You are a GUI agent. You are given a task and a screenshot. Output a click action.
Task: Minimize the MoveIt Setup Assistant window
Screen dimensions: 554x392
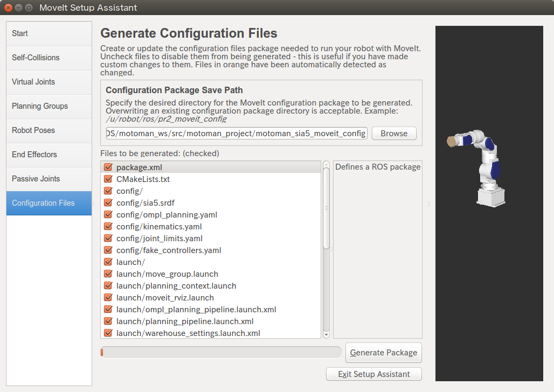[x=19, y=8]
